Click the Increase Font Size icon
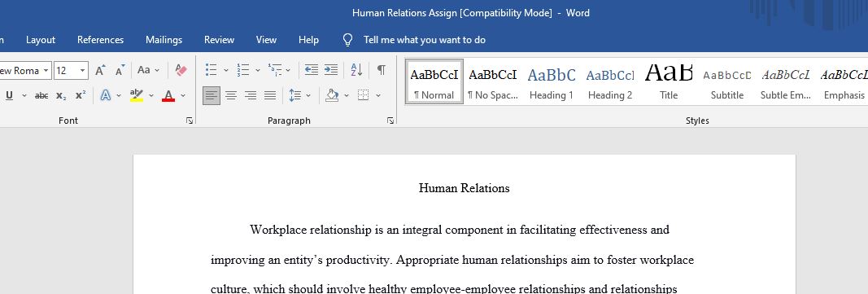 (x=100, y=70)
